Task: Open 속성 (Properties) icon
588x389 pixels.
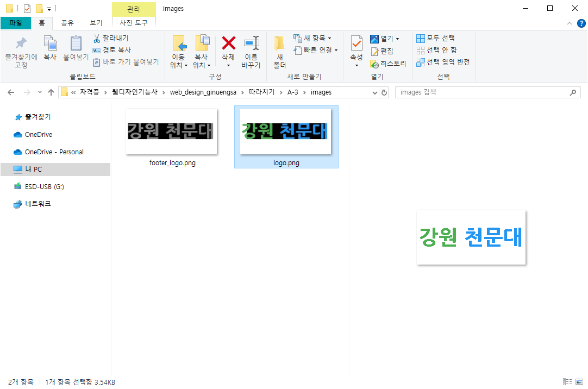Action: pyautogui.click(x=356, y=43)
